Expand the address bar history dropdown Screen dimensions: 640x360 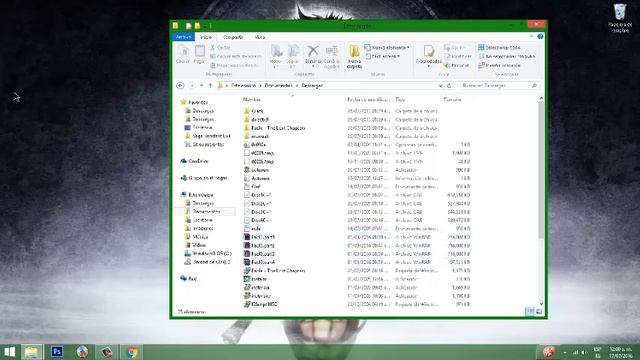440,86
